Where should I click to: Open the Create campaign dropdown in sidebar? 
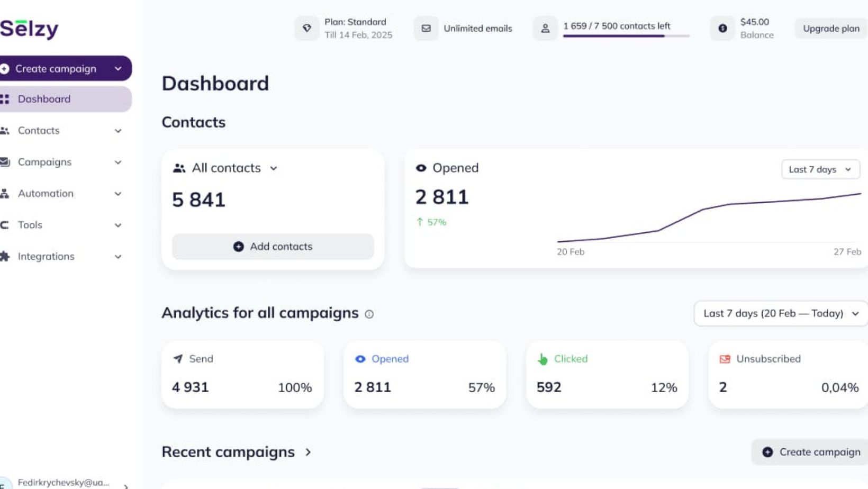tap(118, 69)
